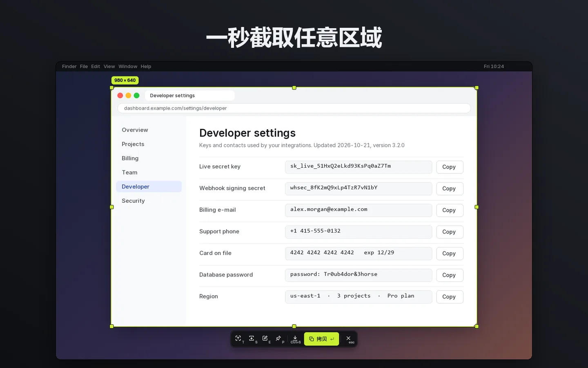
Task: Click the Developer settings page heading
Action: (247, 133)
